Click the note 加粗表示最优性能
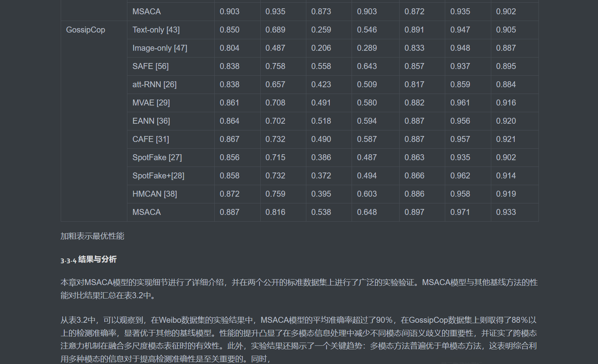The width and height of the screenshot is (598, 364). click(x=92, y=236)
